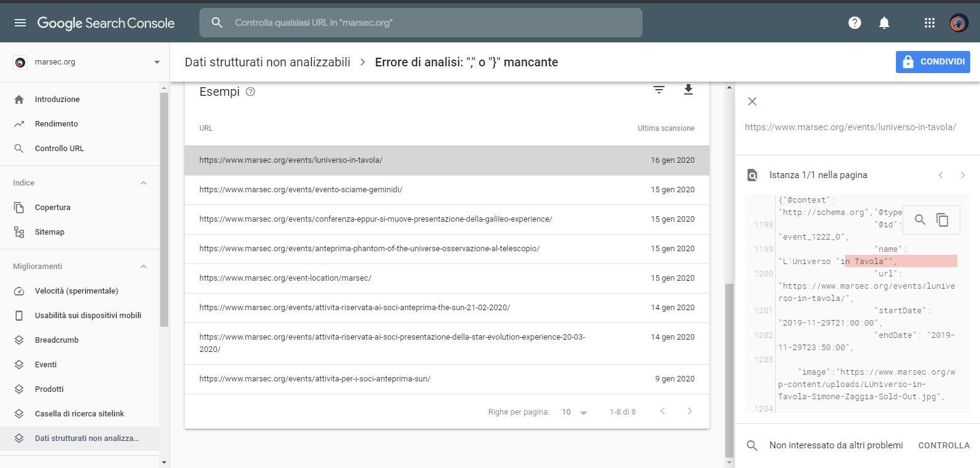
Task: Click the filter rows icon
Action: pos(658,90)
